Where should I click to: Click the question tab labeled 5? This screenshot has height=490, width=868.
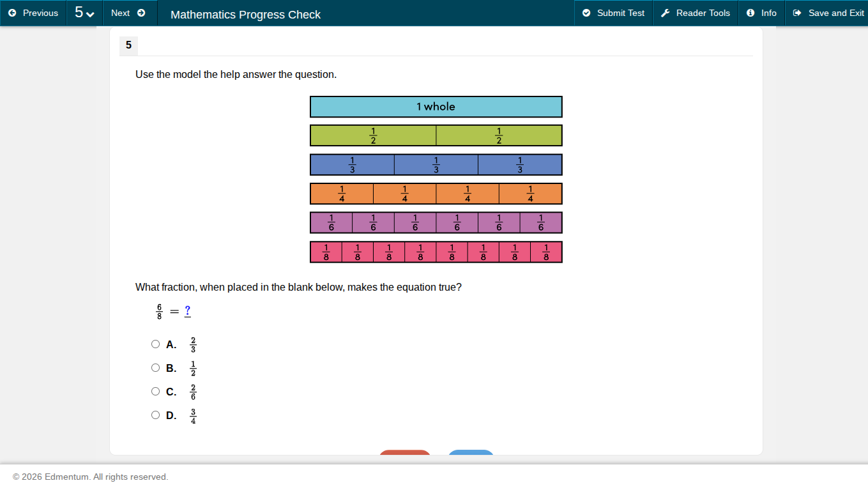coord(128,45)
